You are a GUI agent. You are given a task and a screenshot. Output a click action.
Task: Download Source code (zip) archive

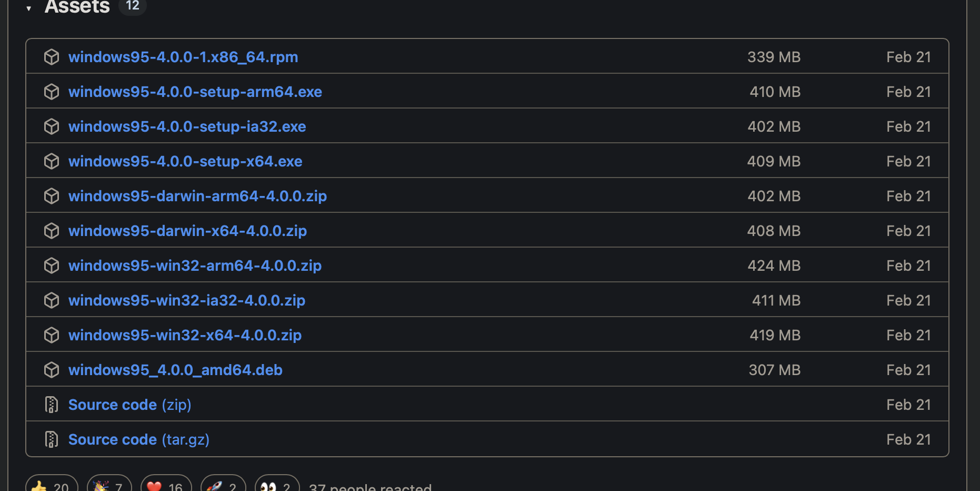[x=129, y=405]
